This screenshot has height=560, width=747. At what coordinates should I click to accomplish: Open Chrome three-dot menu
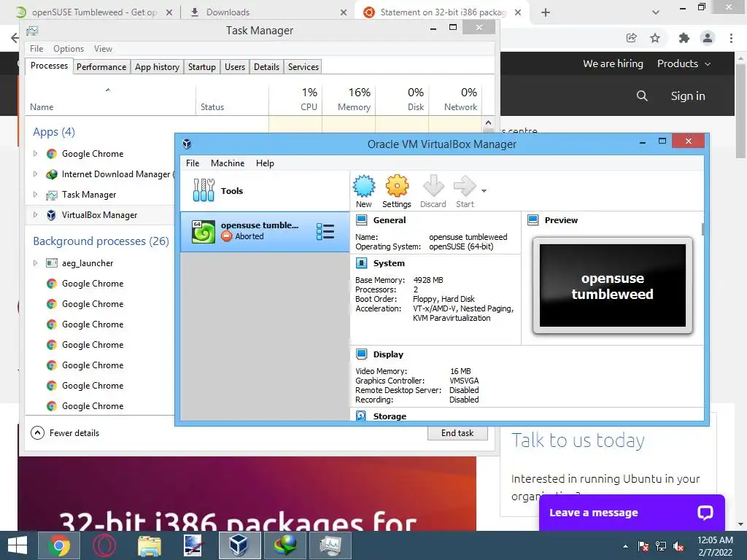731,38
